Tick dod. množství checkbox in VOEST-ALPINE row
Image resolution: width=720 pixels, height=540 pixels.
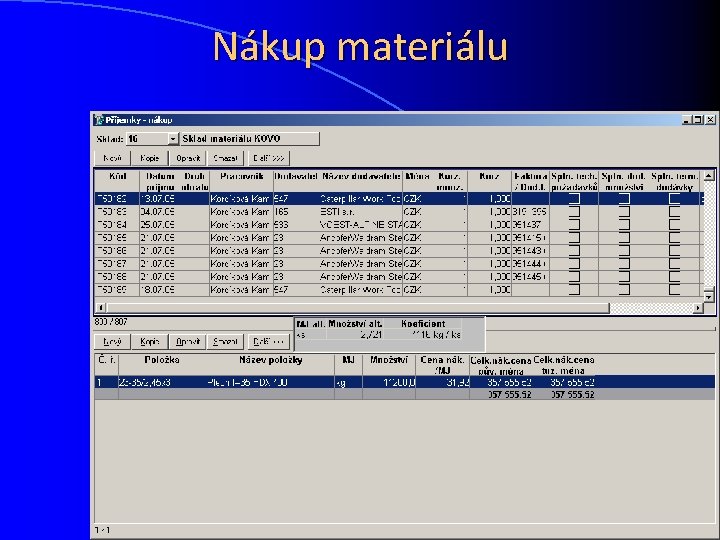point(624,225)
